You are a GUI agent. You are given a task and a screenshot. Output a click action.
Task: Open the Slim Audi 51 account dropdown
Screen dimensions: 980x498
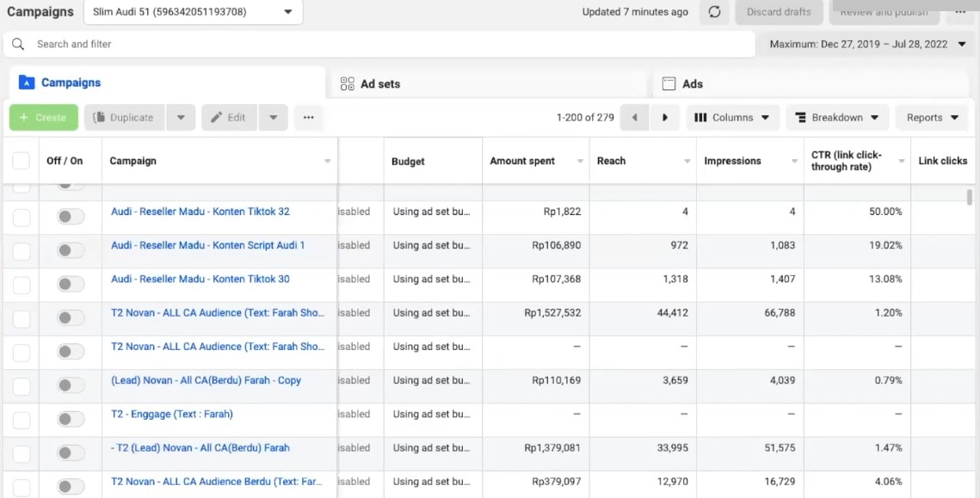click(x=193, y=12)
